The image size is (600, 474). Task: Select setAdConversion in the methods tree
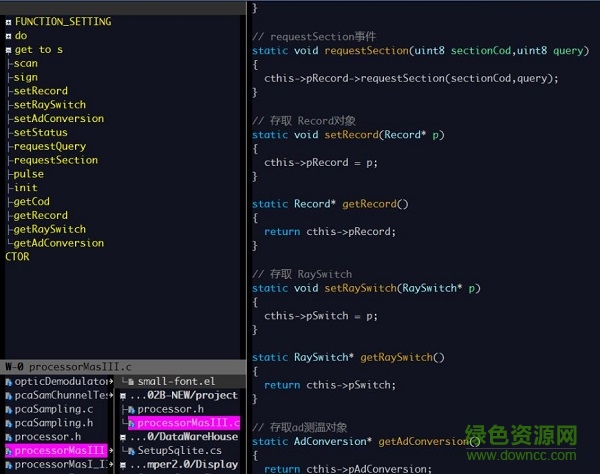point(59,119)
